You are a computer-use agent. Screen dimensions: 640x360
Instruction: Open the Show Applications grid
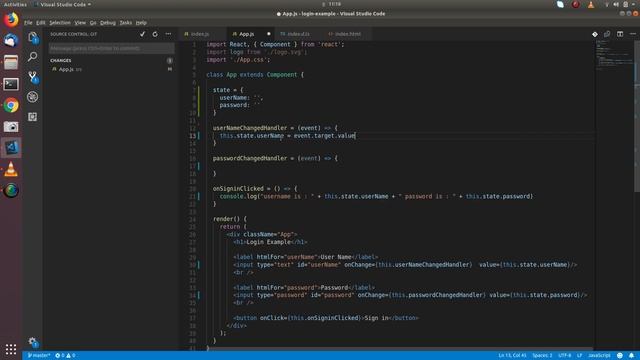[x=11, y=349]
